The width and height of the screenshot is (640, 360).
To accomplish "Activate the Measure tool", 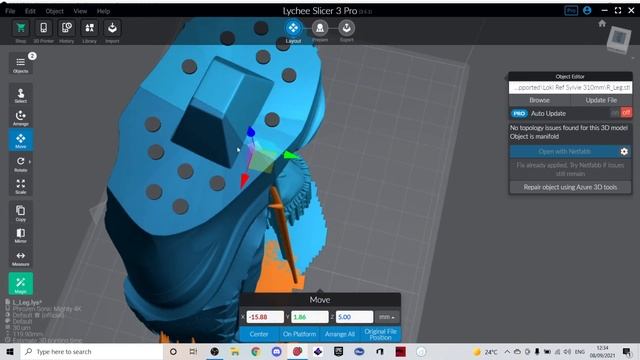I will pyautogui.click(x=20, y=258).
